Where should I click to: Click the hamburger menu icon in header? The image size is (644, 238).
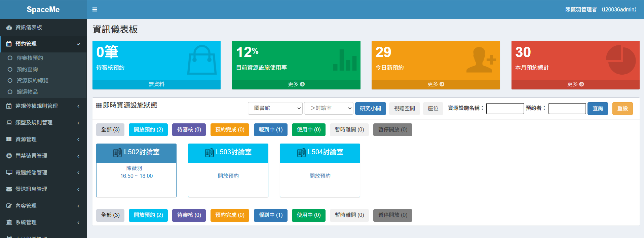pyautogui.click(x=95, y=10)
